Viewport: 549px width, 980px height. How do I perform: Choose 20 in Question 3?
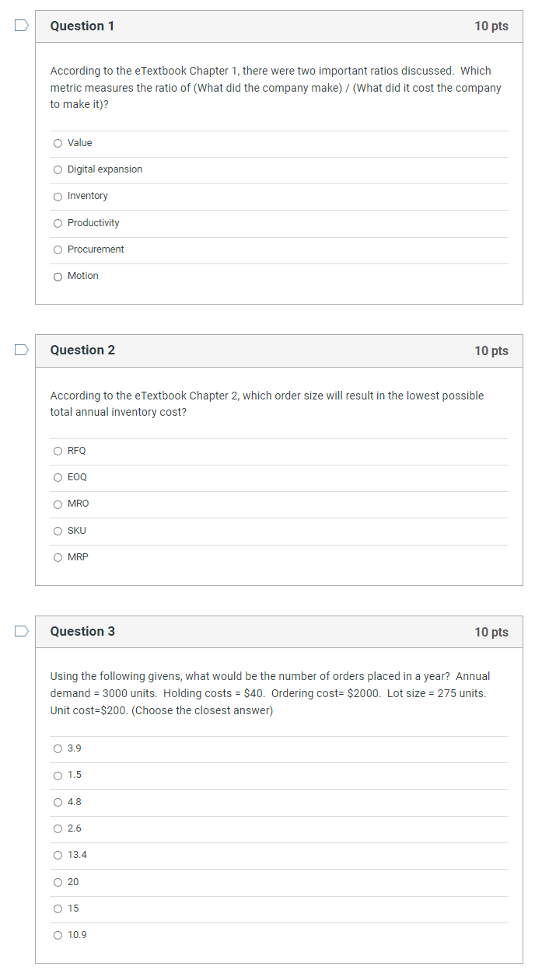pos(58,882)
